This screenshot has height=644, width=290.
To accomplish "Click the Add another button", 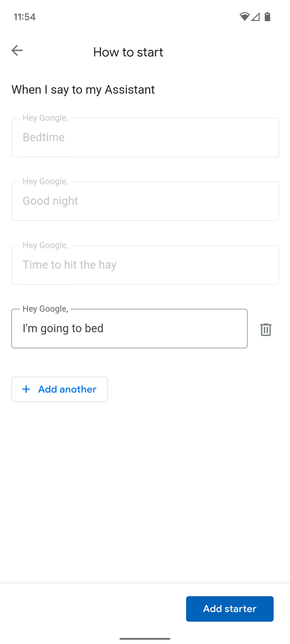I will click(x=60, y=389).
